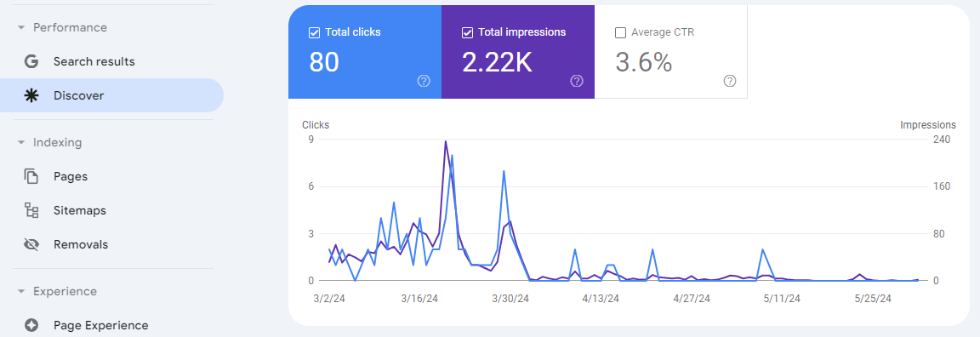Screen dimensions: 980x337
Task: Uncheck the Total clicks checkbox
Action: [315, 32]
